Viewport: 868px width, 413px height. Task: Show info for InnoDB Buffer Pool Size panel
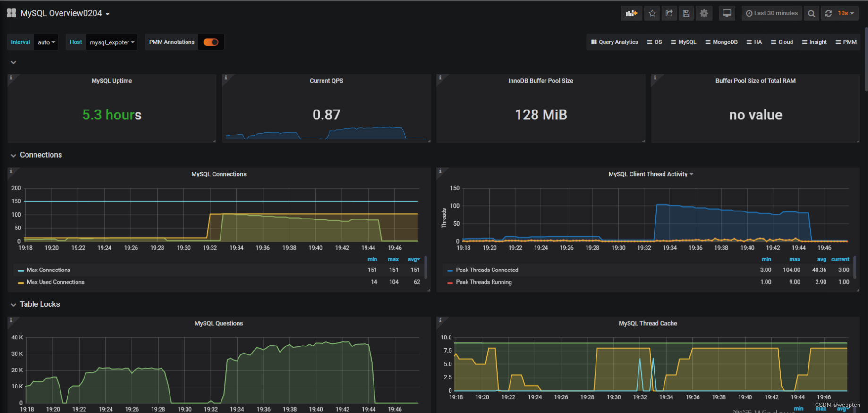pos(440,77)
